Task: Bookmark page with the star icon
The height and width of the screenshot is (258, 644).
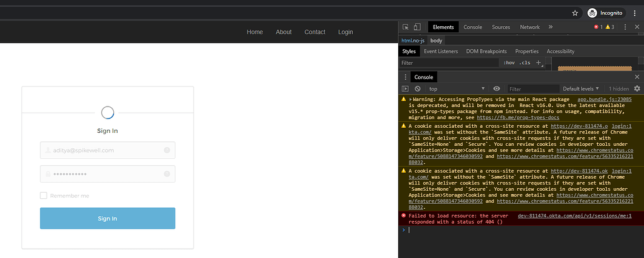Action: pos(575,13)
